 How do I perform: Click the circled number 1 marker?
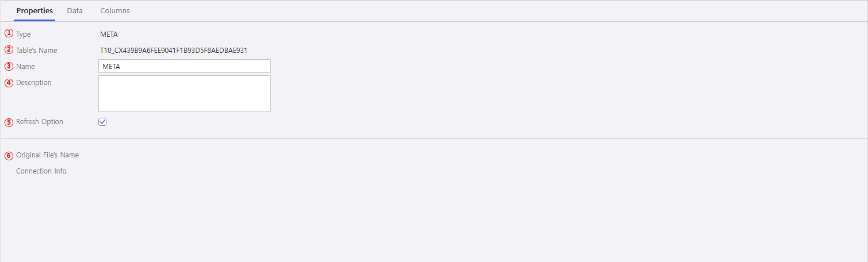(x=9, y=33)
